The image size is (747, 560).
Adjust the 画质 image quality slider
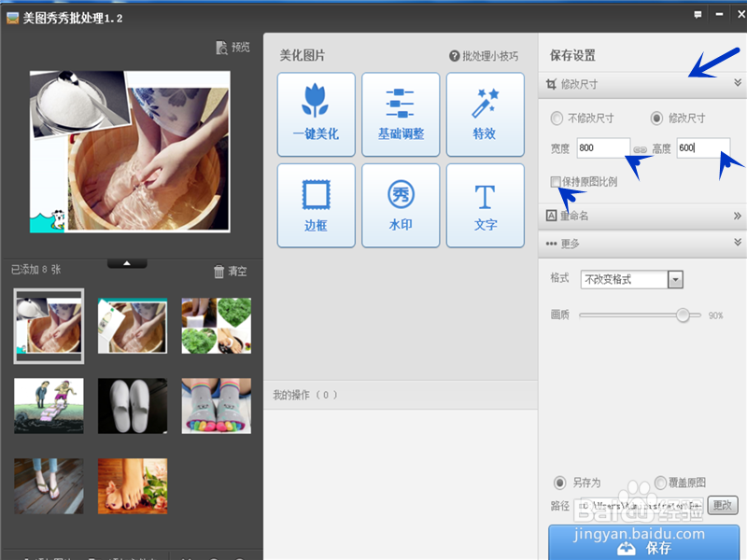[681, 315]
